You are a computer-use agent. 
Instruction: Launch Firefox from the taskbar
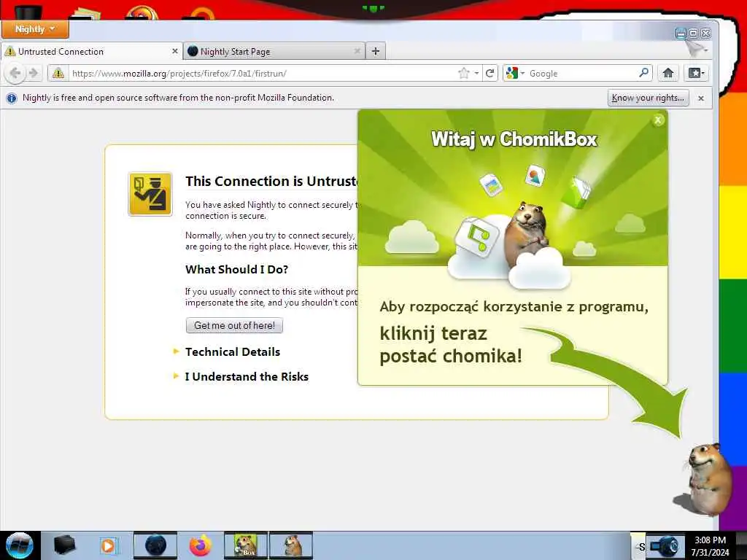[200, 545]
